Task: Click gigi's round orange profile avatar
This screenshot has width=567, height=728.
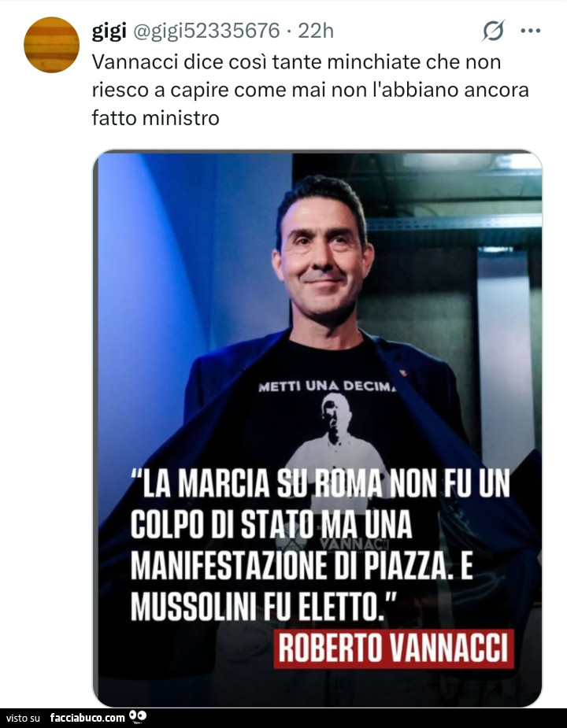Action: [52, 45]
